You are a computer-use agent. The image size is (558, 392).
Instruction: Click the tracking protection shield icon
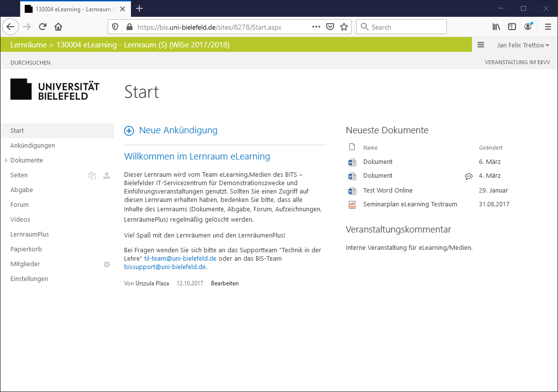(115, 27)
